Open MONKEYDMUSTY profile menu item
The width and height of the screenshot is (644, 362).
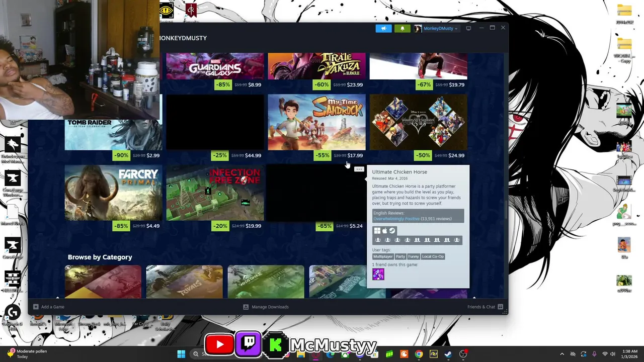(x=183, y=38)
